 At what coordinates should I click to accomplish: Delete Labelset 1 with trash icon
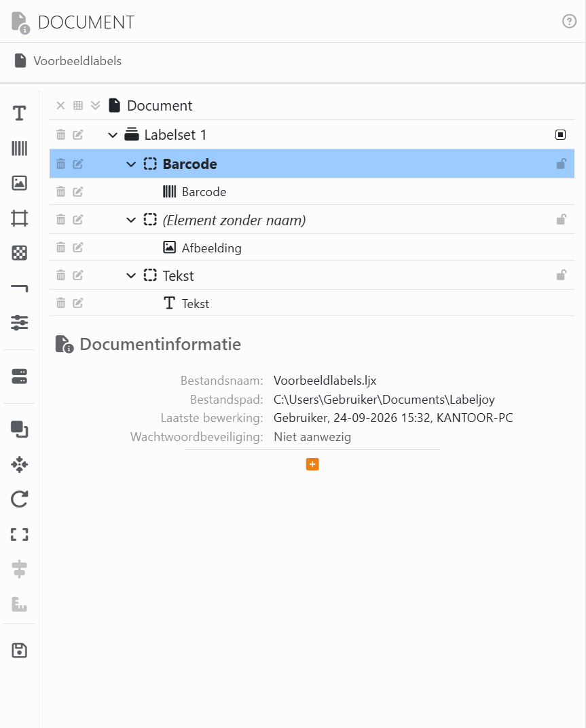click(61, 134)
